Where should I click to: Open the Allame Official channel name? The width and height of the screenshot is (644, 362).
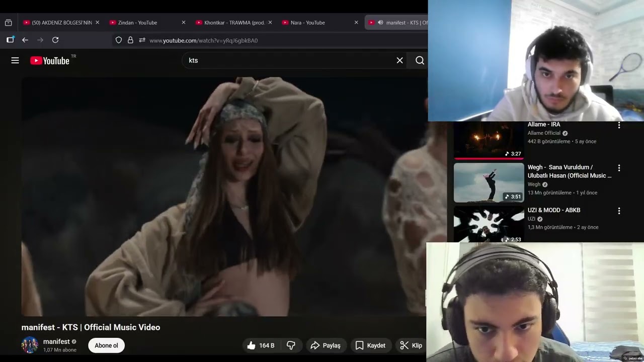coord(544,133)
